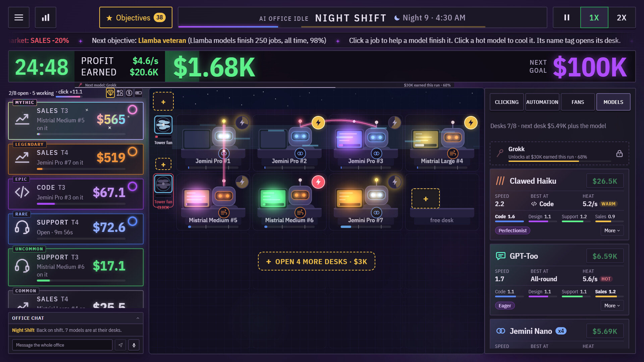This screenshot has width=644, height=362.
Task: Toggle sort jobs by progress bar icon
Action: click(x=139, y=93)
